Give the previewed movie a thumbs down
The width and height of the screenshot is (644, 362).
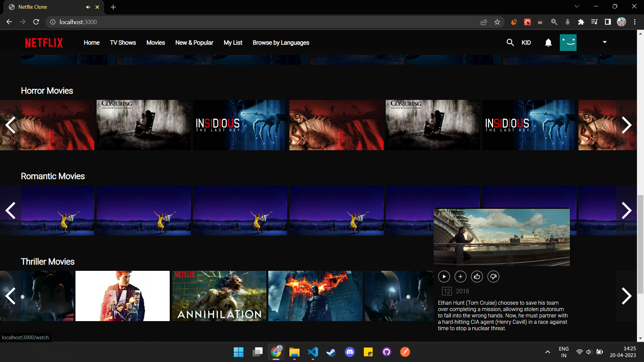493,276
